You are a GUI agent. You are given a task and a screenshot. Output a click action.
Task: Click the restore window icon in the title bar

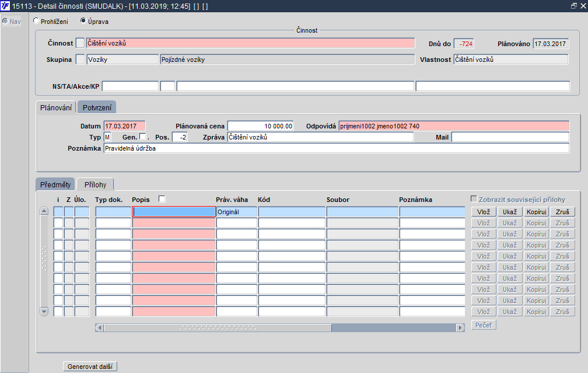pos(574,6)
